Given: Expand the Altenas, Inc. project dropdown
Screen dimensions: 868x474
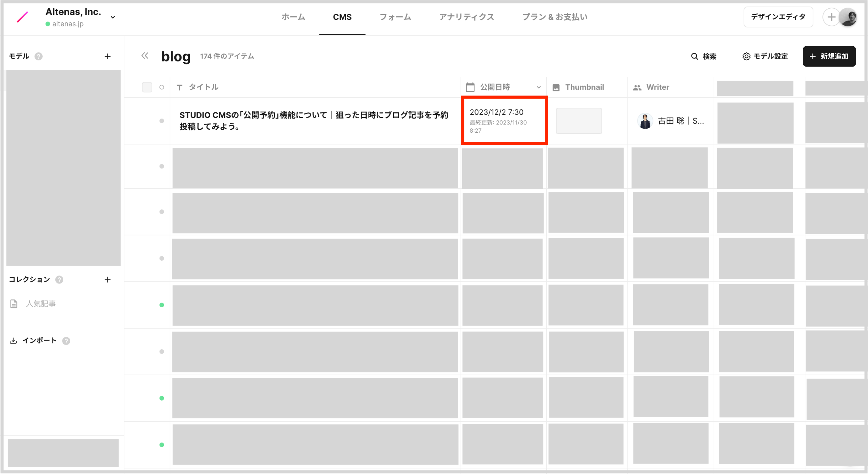Looking at the screenshot, I should point(113,17).
